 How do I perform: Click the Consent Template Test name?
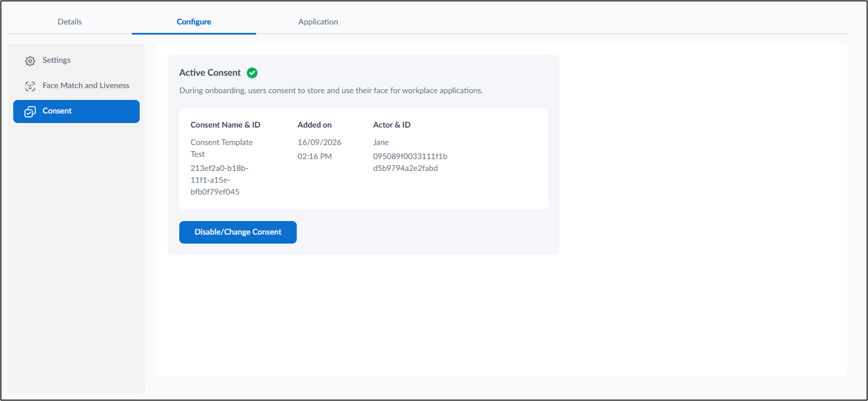coord(222,148)
